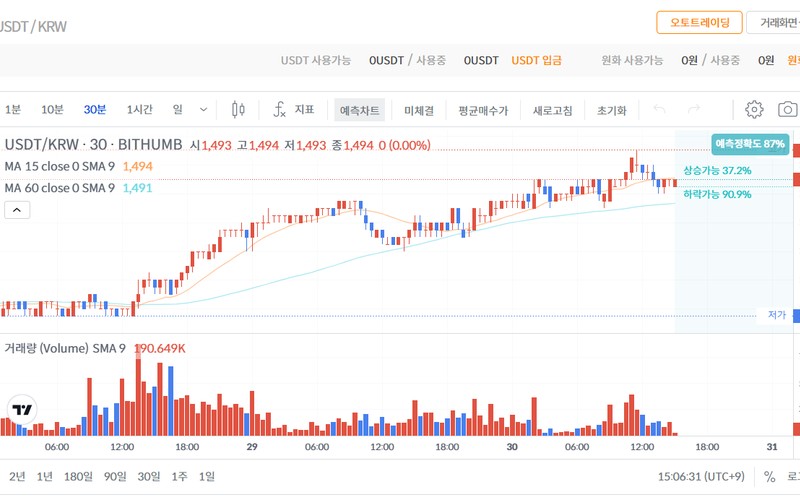The height and width of the screenshot is (500, 800).
Task: Set chart range to 90일
Action: [x=115, y=477]
